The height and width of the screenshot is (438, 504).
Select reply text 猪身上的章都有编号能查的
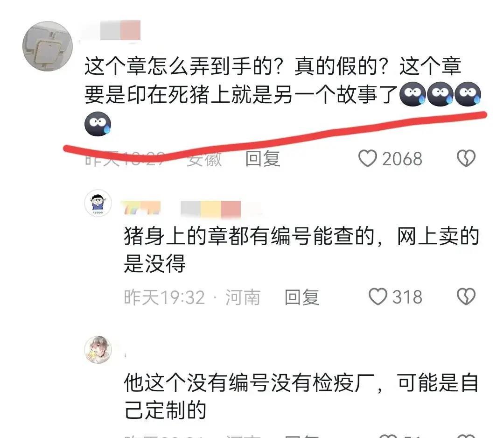tap(249, 236)
